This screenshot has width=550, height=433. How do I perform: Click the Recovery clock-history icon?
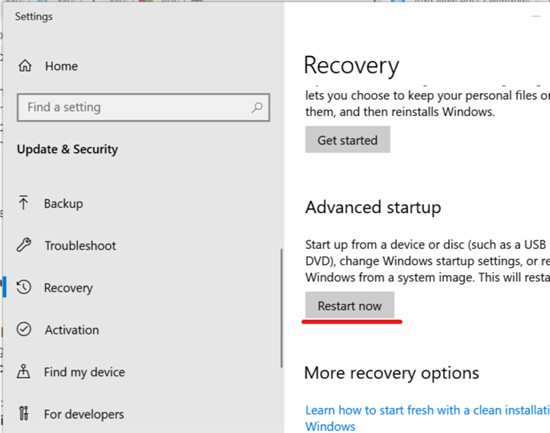coord(24,287)
